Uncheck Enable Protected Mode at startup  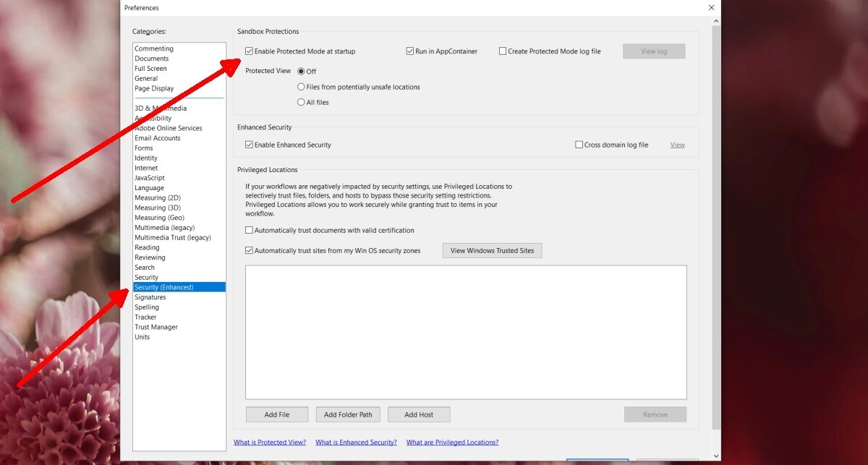(250, 51)
